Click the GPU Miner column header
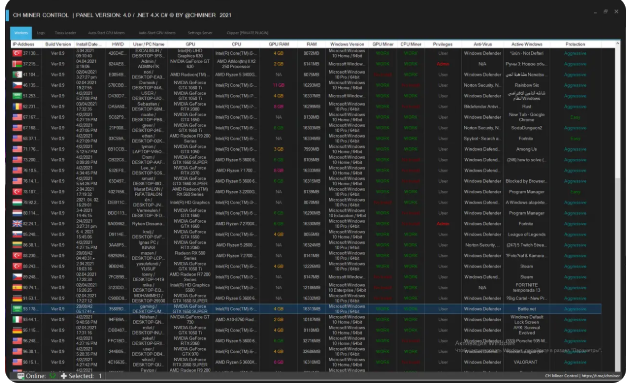Viewport: 628px width, 385px height. coord(382,44)
